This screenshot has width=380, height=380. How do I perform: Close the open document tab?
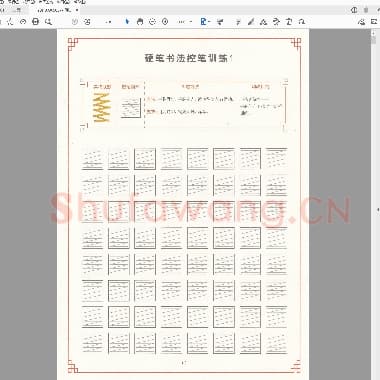click(x=77, y=10)
